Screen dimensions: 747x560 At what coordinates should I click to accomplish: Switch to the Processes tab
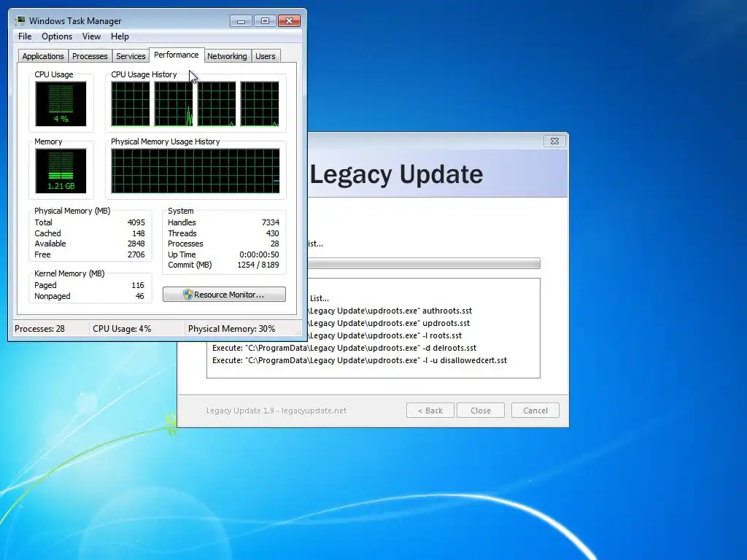pyautogui.click(x=90, y=56)
